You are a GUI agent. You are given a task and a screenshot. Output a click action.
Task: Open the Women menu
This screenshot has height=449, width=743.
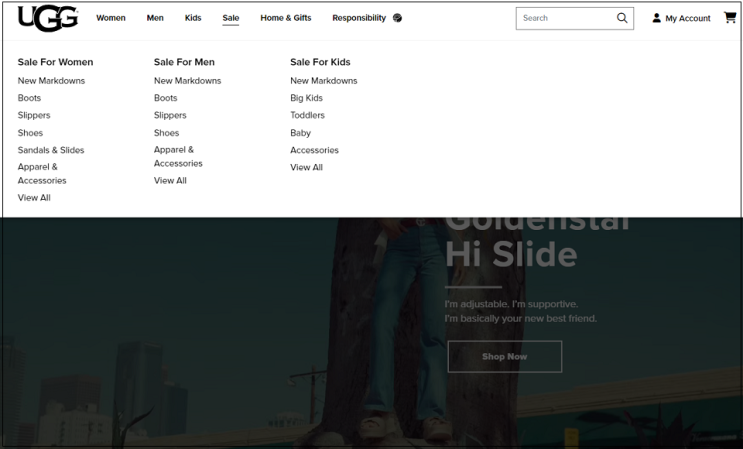[x=111, y=18]
